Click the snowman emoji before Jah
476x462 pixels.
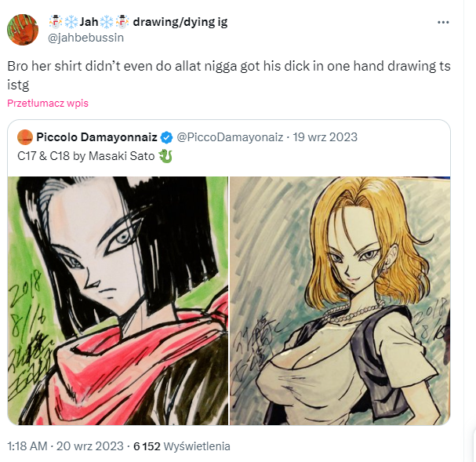coord(56,22)
